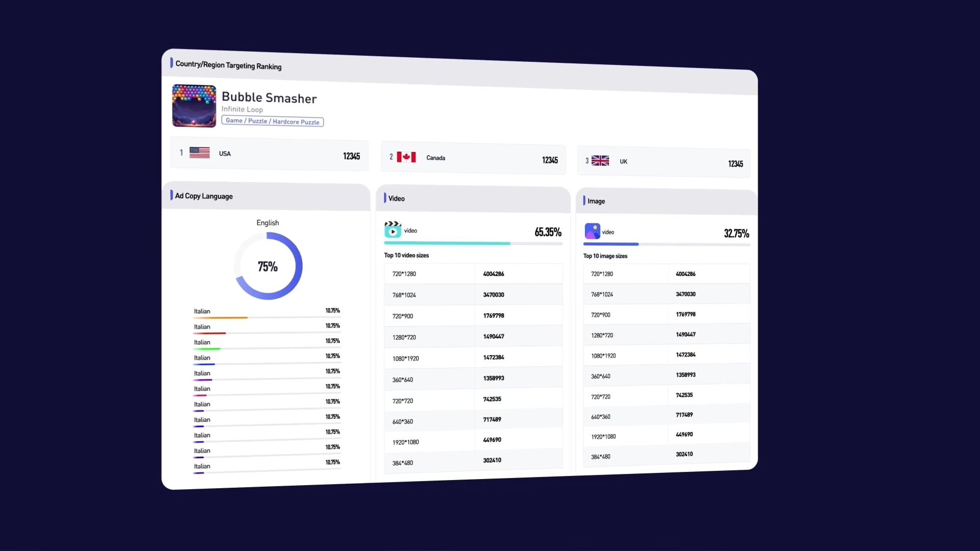Click the first Italian orange language bar
Image resolution: width=980 pixels, height=551 pixels.
[x=220, y=318]
